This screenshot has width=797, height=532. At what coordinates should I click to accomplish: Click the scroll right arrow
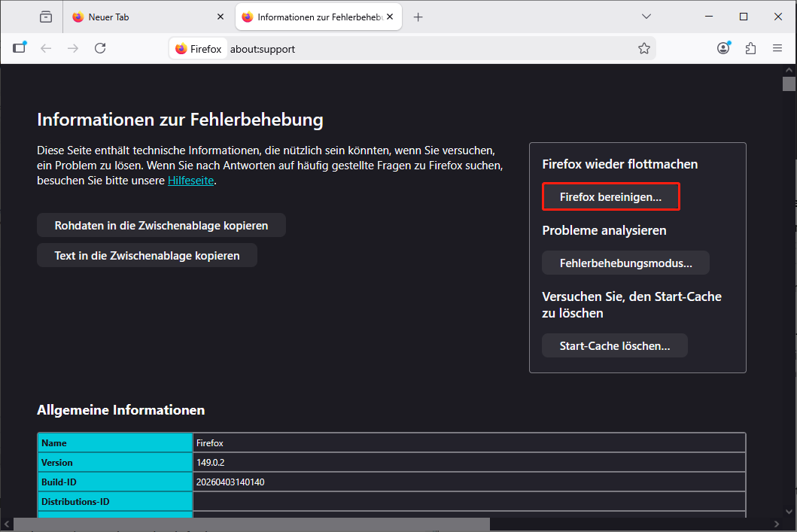776,524
